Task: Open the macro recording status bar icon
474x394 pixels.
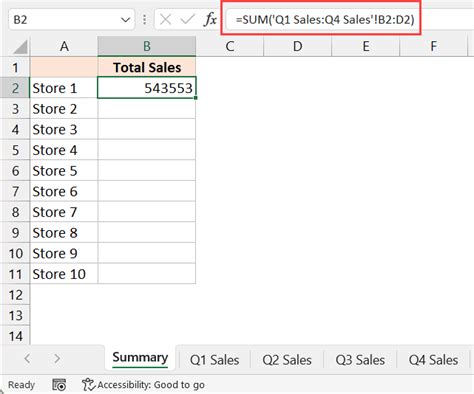Action: click(x=59, y=385)
